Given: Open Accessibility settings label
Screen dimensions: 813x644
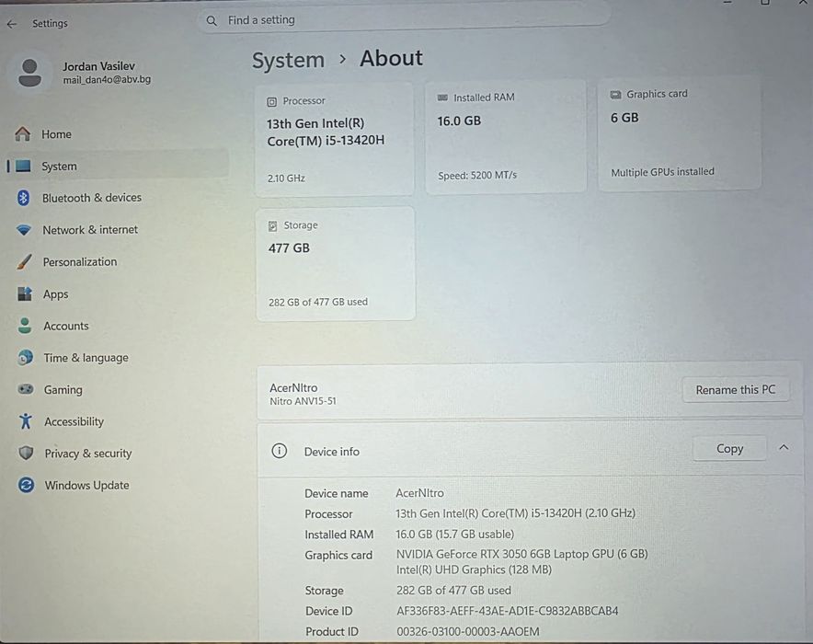Looking at the screenshot, I should [74, 421].
